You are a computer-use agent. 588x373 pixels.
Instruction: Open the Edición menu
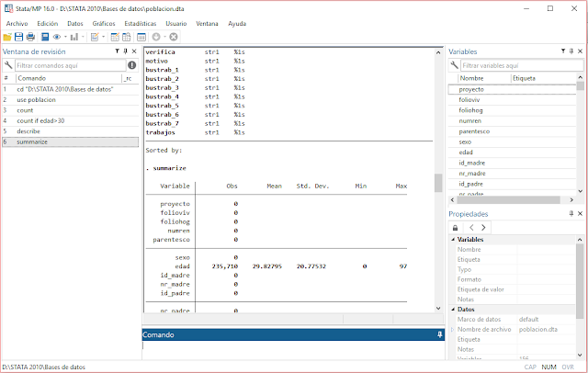pyautogui.click(x=48, y=24)
